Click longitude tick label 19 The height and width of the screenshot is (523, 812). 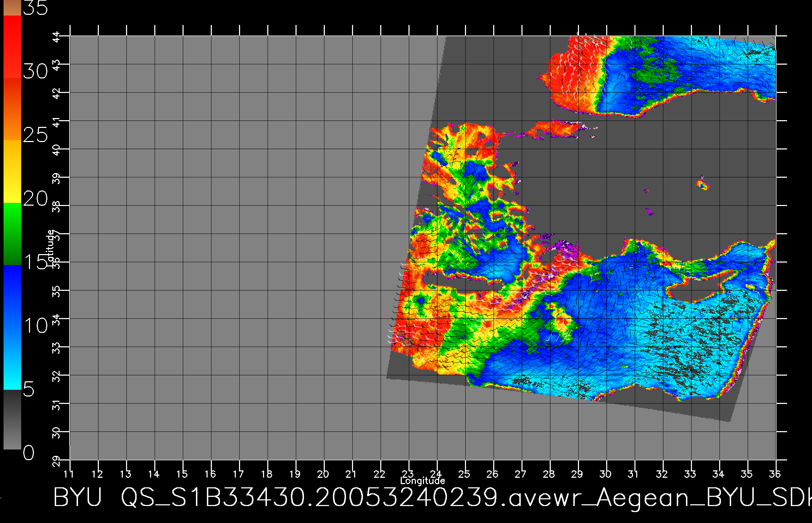click(x=295, y=474)
